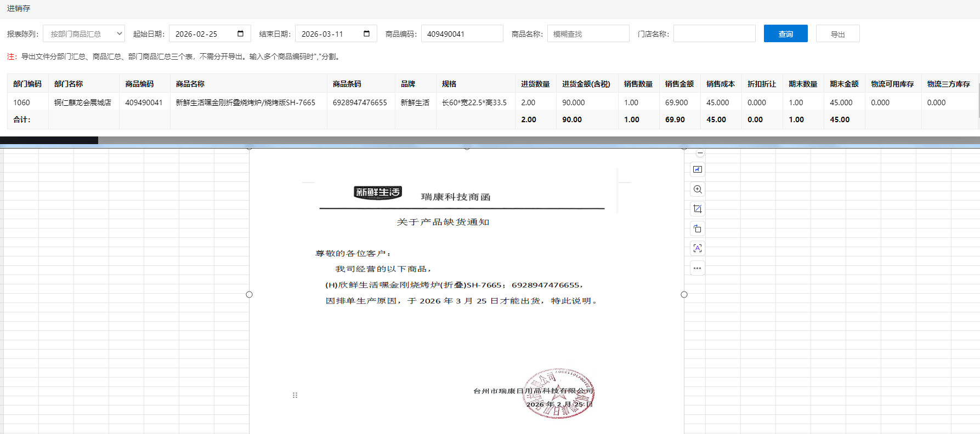Click the 商品编码 input field
The height and width of the screenshot is (434, 980).
pyautogui.click(x=462, y=34)
